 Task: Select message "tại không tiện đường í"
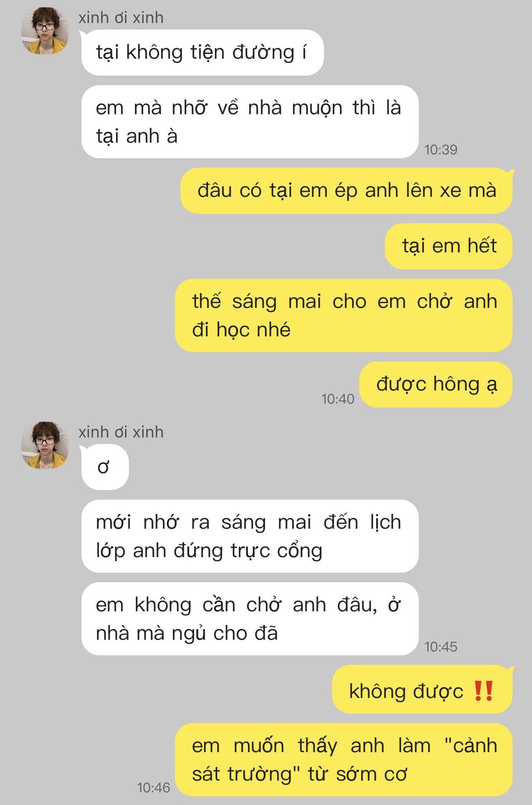click(202, 52)
